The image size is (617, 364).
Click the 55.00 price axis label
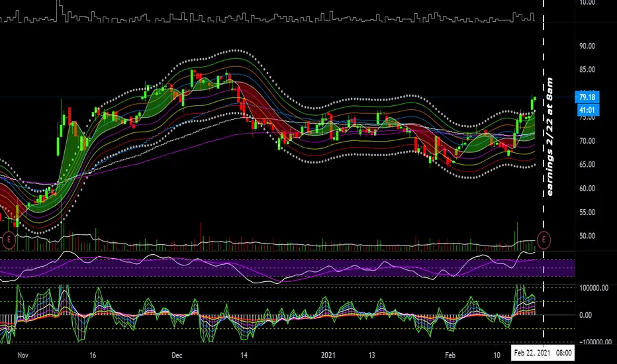587,212
